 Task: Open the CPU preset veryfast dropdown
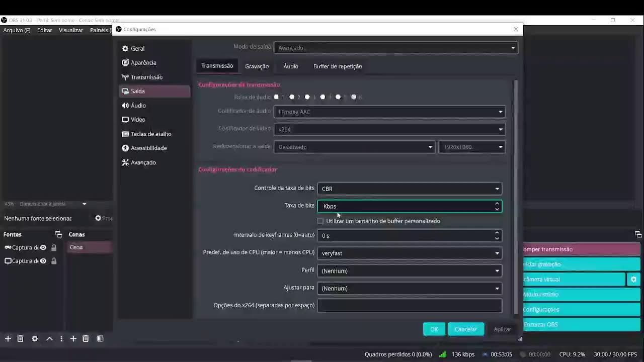410,253
